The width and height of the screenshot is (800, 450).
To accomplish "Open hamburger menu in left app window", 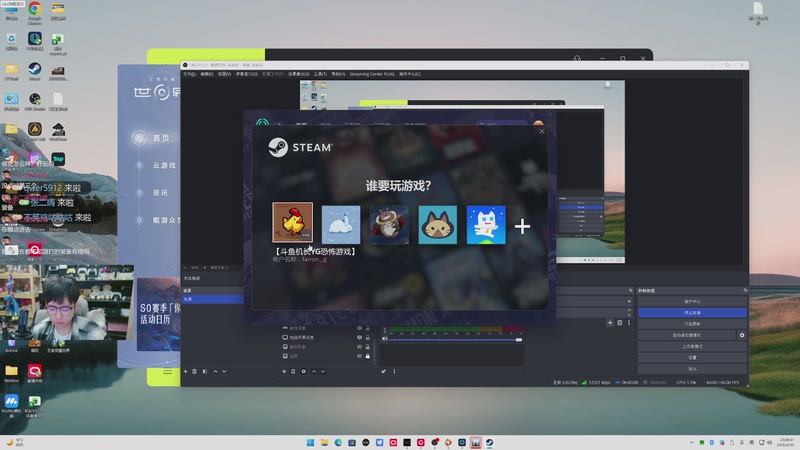I will (167, 371).
